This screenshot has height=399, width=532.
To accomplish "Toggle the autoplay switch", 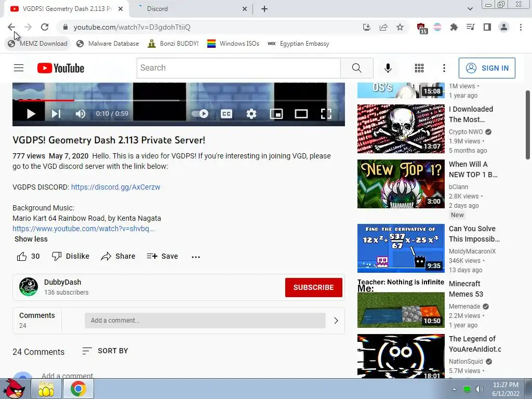I will [200, 114].
